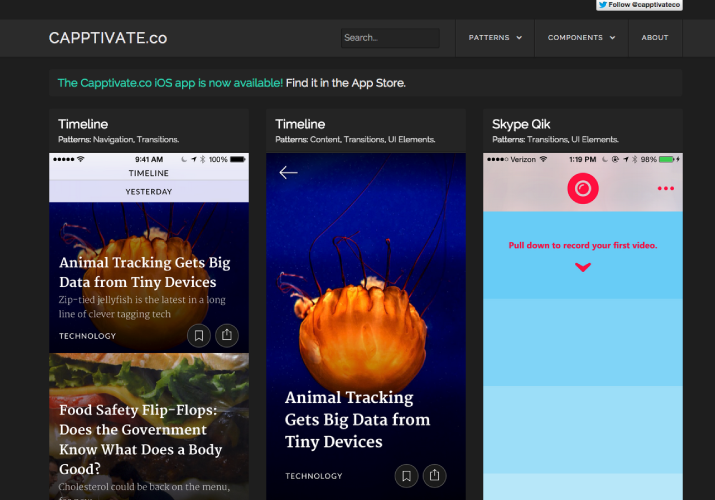
Task: Click share icon on first Timeline jellyfish article
Action: tap(227, 336)
